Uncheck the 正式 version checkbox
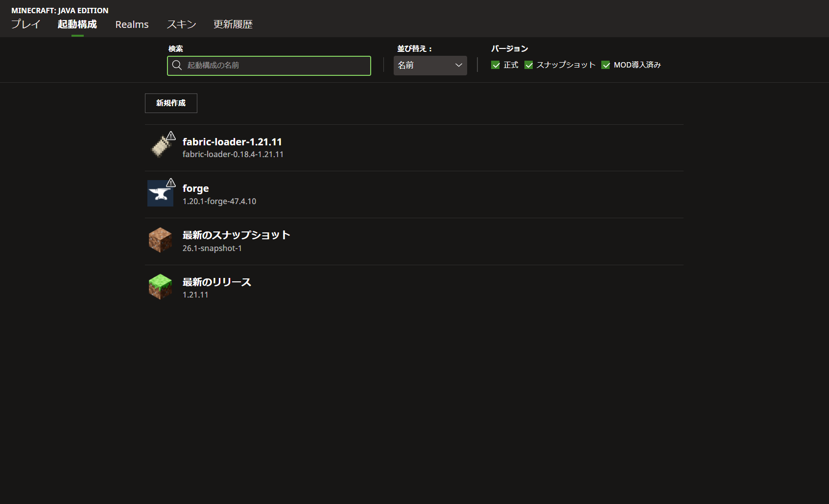Image resolution: width=829 pixels, height=504 pixels. coord(496,65)
